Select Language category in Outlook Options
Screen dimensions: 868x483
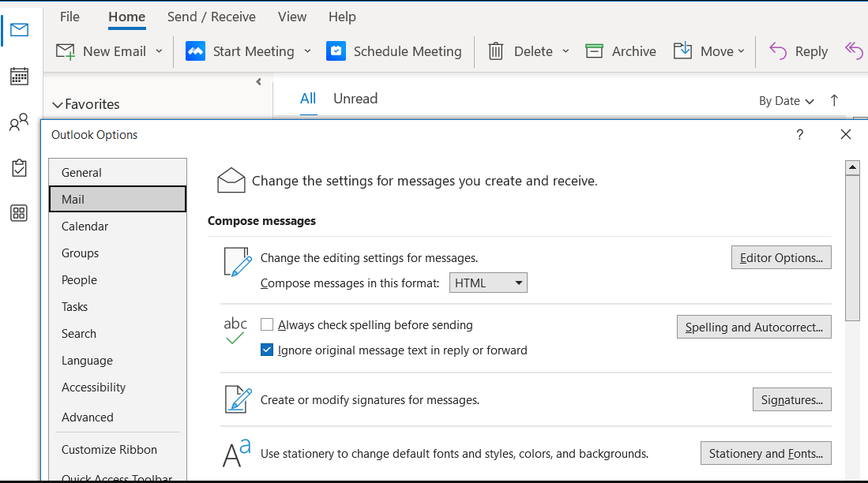coord(118,360)
